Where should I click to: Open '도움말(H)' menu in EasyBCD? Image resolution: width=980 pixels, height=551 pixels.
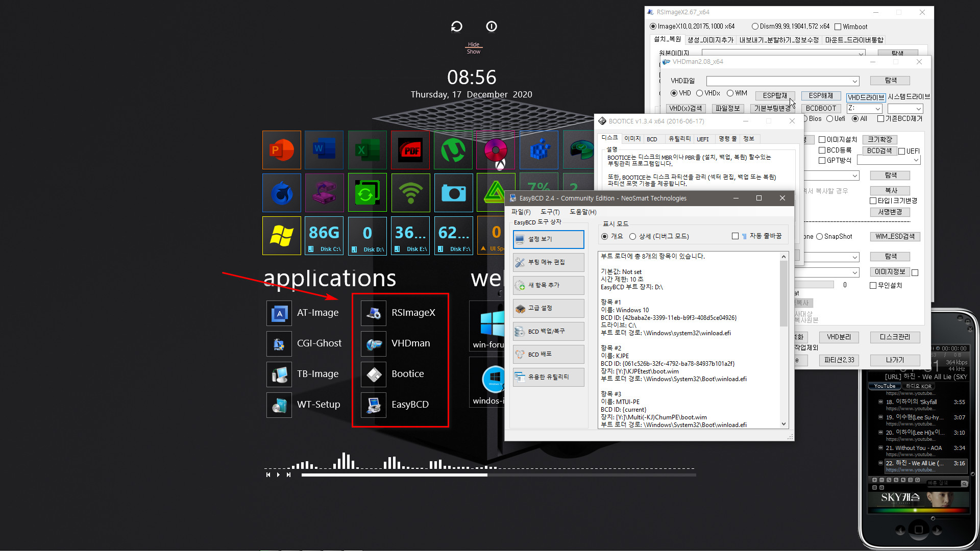(x=583, y=212)
